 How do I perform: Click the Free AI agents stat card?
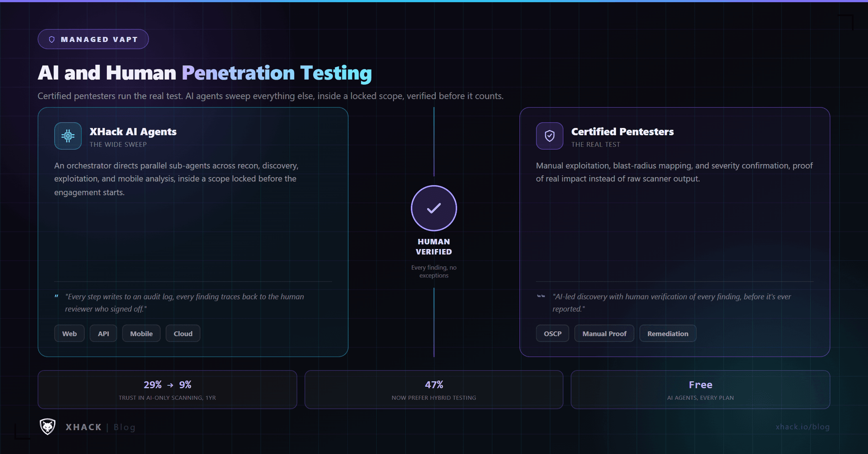700,390
